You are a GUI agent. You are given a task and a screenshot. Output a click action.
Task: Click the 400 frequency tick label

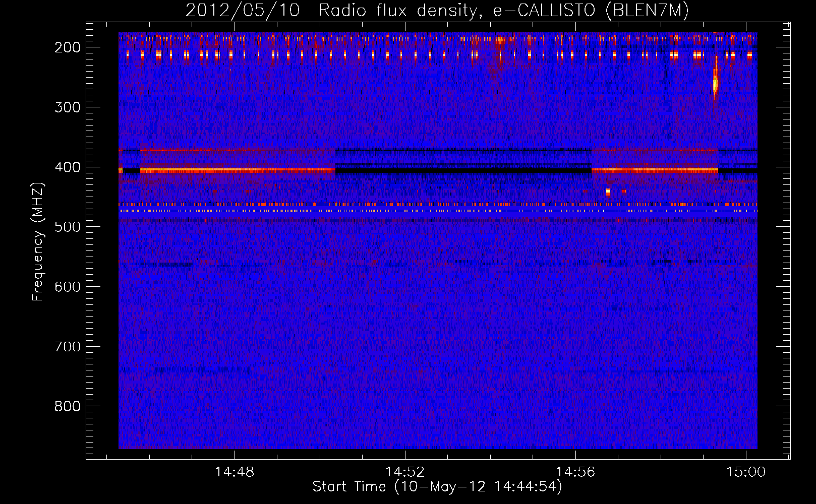68,167
